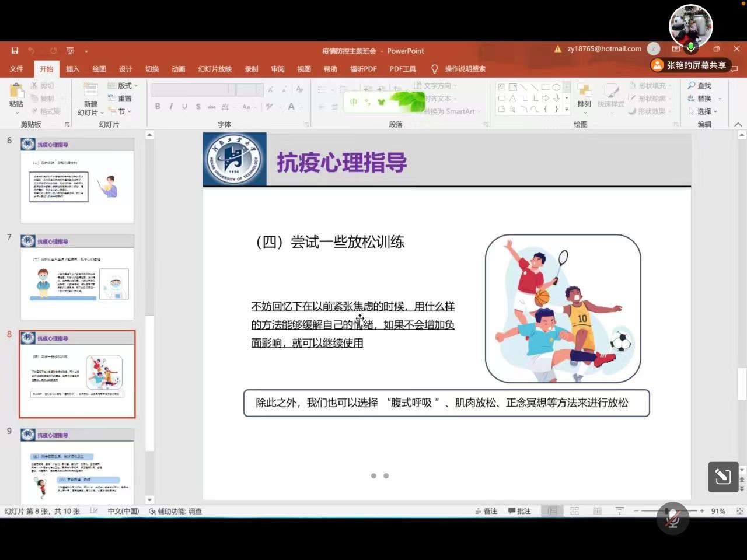
Task: Toggle bold formatting
Action: [158, 106]
